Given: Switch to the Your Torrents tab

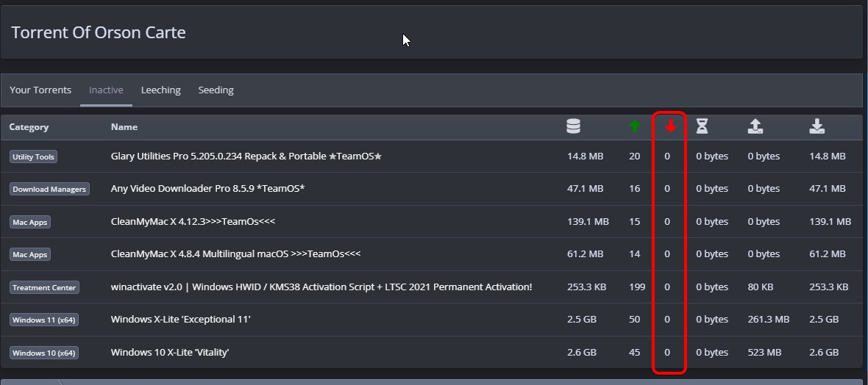Looking at the screenshot, I should (x=40, y=90).
